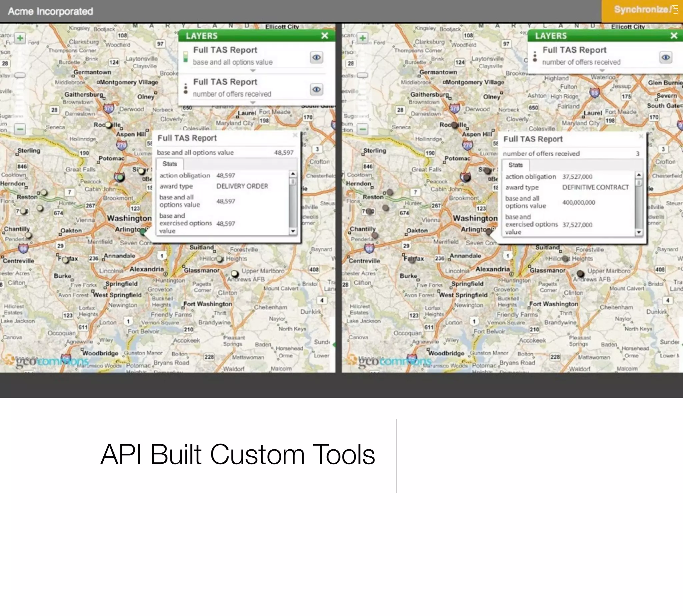Viewport: 683px width, 616px height.
Task: Click the dots legend icon of left offers layer
Action: coord(185,88)
